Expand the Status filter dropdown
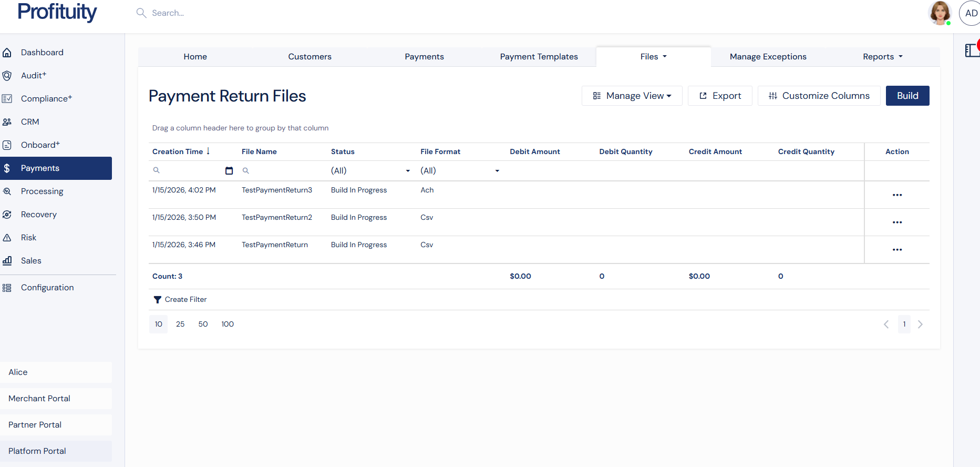The height and width of the screenshot is (467, 980). tap(407, 171)
